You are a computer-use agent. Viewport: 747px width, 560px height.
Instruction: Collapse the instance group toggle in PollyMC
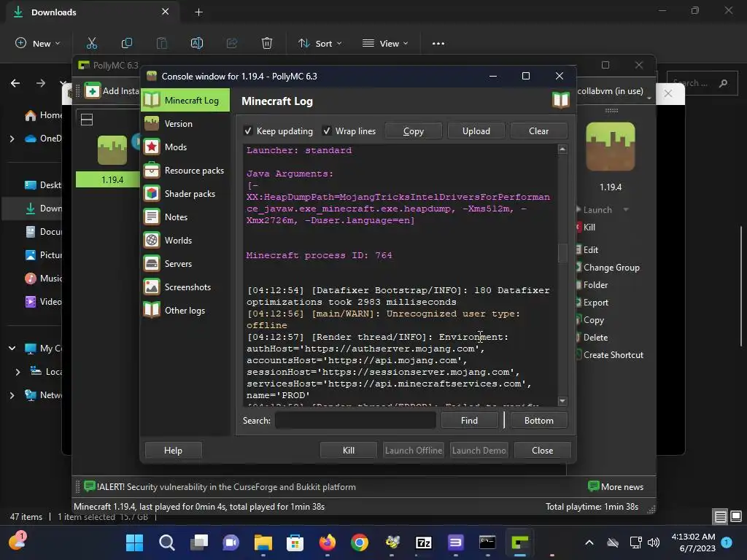[x=87, y=120]
